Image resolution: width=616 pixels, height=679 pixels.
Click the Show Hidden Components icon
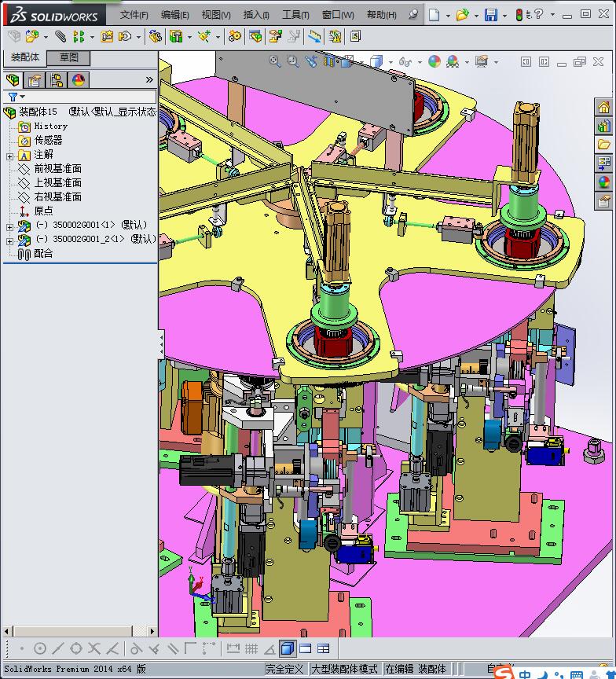tap(155, 36)
